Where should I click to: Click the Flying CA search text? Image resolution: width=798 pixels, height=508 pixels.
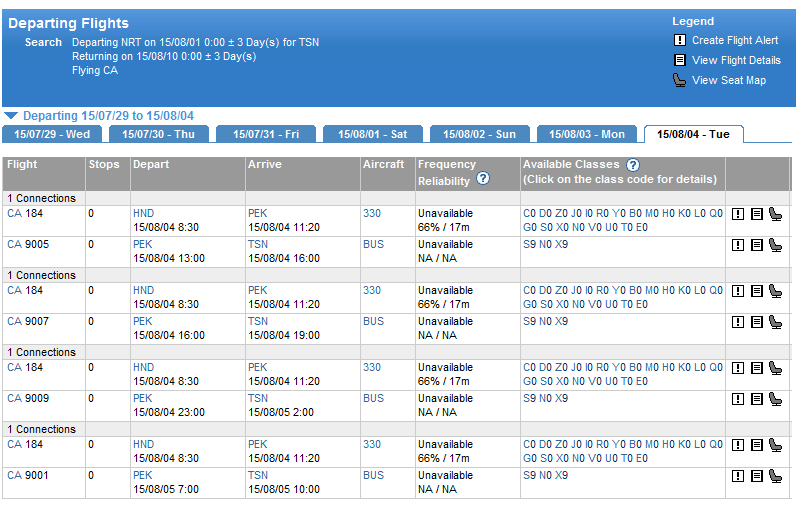pyautogui.click(x=95, y=70)
